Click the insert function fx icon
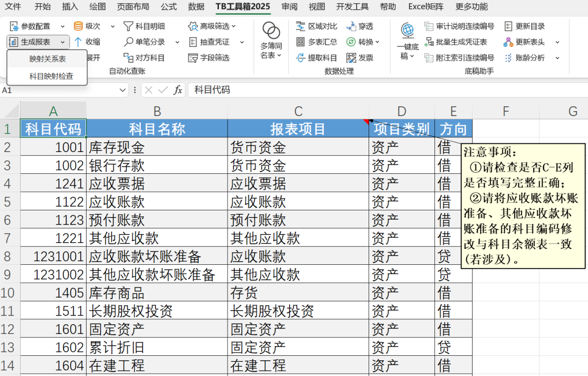Viewport: 588px width, 376px height. (x=177, y=90)
